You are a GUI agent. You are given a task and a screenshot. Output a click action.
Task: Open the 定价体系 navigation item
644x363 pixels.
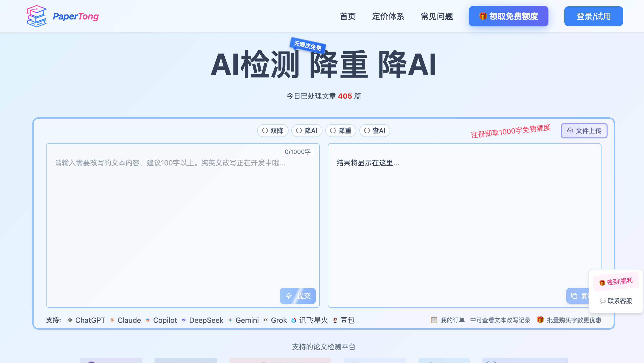click(388, 16)
